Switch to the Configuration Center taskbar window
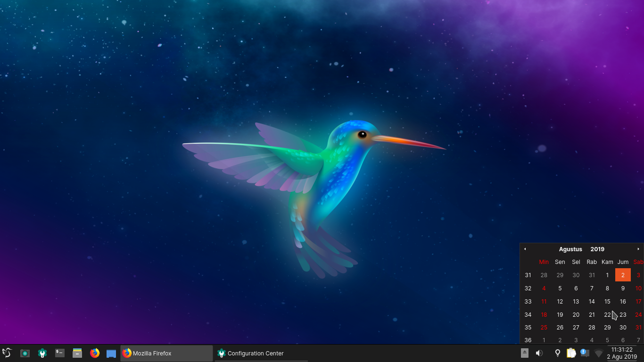This screenshot has width=644, height=362. pyautogui.click(x=261, y=353)
